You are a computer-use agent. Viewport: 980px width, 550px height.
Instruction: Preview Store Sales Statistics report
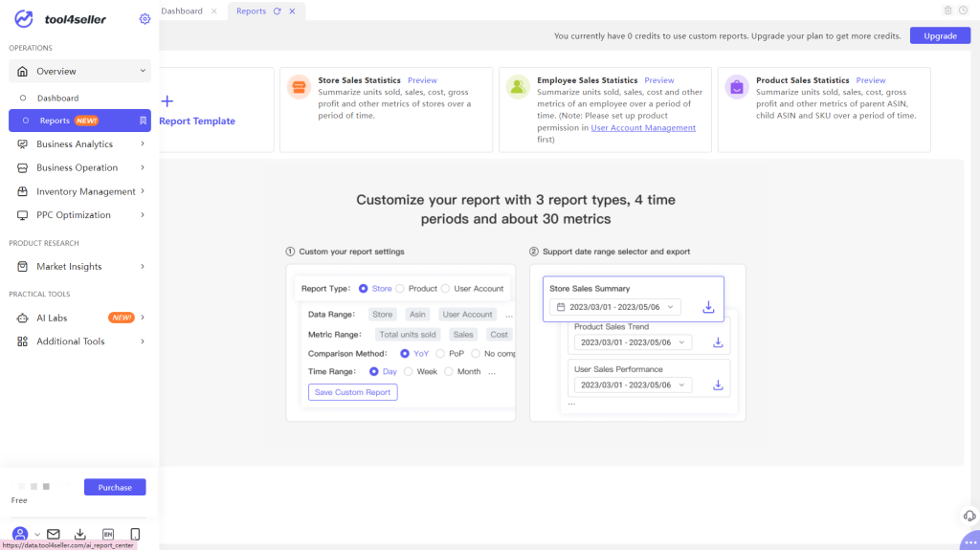click(x=422, y=80)
